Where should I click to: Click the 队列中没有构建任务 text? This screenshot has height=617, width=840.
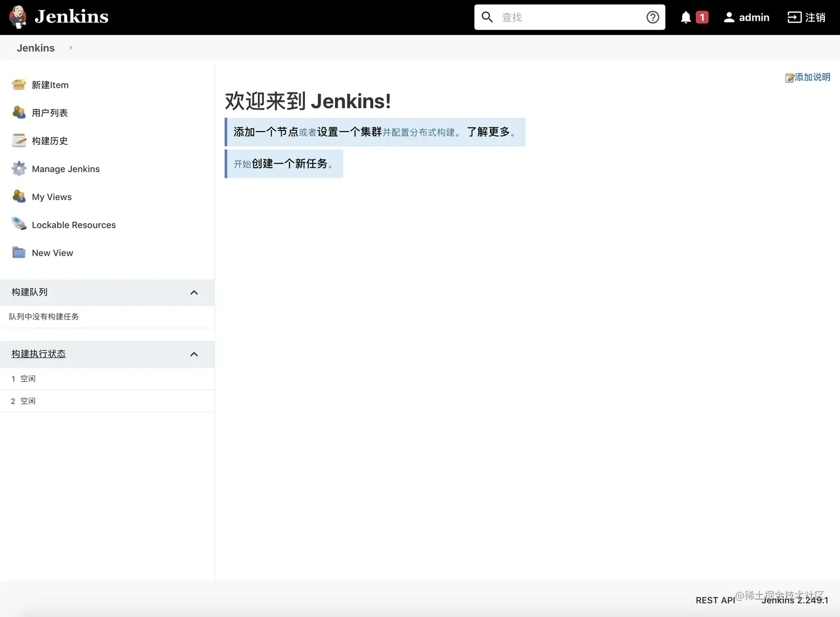pos(44,317)
